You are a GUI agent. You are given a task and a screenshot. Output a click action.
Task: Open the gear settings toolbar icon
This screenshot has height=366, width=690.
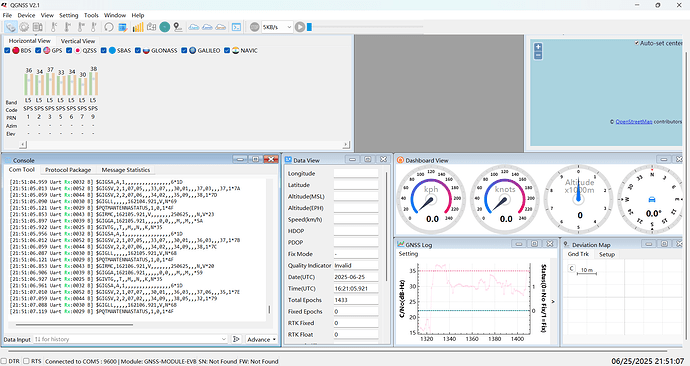pyautogui.click(x=24, y=27)
